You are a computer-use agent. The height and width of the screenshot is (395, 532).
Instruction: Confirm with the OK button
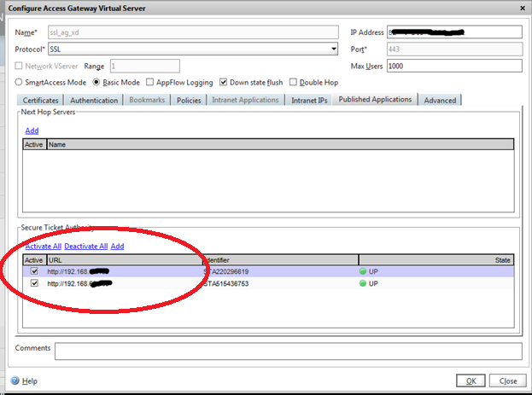click(x=471, y=380)
